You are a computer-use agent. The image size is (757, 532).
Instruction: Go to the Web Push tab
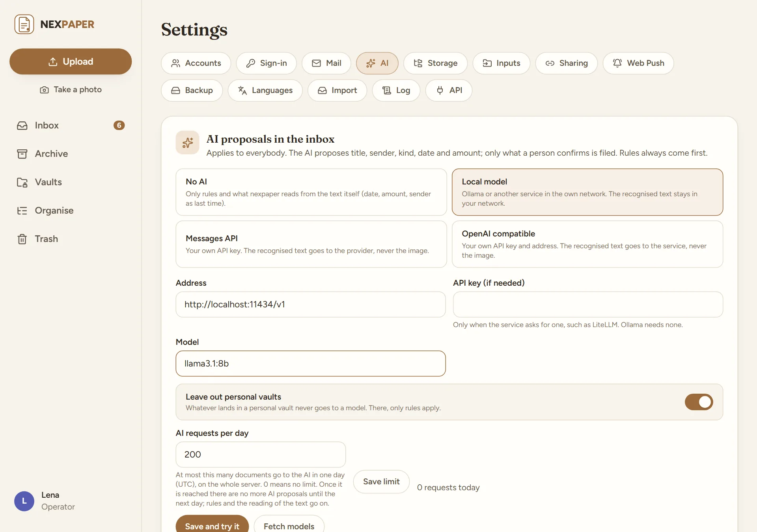[x=638, y=63]
